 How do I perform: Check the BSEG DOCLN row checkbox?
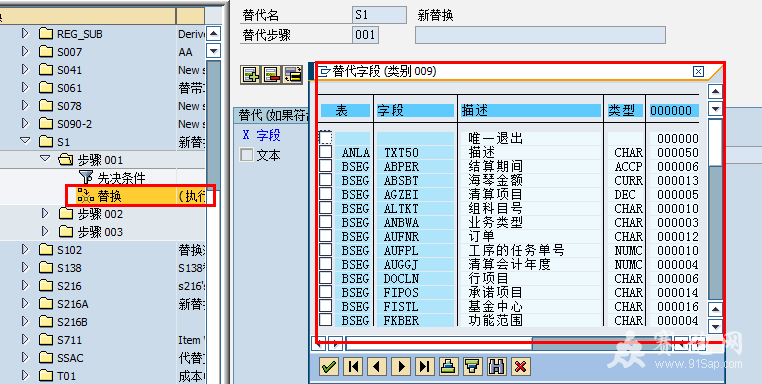click(x=326, y=278)
